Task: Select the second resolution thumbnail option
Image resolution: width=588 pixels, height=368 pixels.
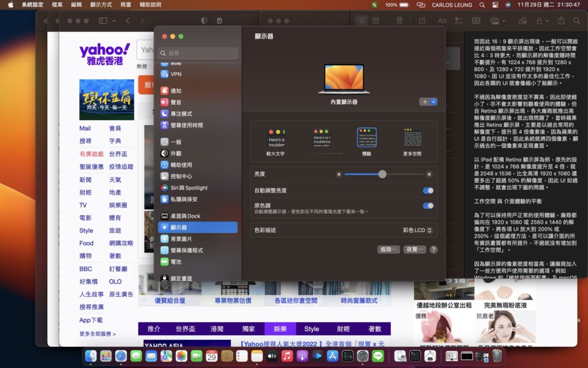Action: point(322,137)
